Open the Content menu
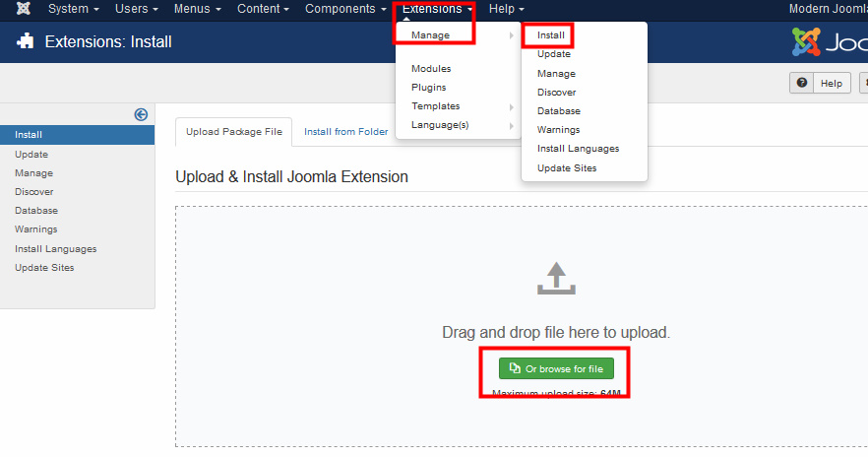Image resolution: width=868 pixels, height=457 pixels. click(263, 9)
